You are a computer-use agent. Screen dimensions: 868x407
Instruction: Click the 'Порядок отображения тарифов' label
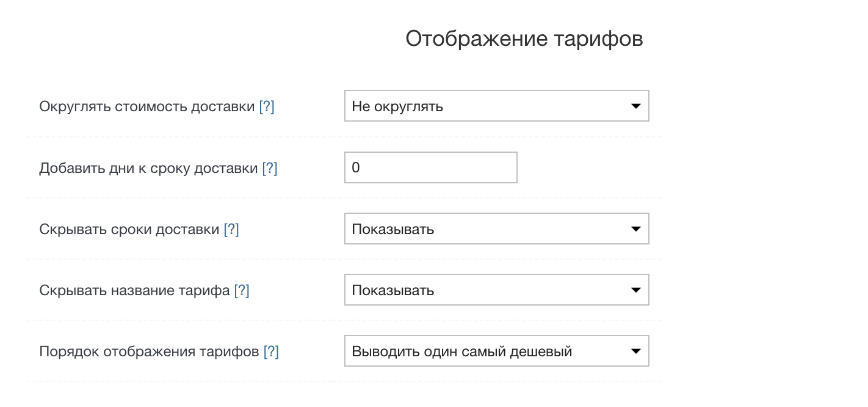tap(149, 352)
